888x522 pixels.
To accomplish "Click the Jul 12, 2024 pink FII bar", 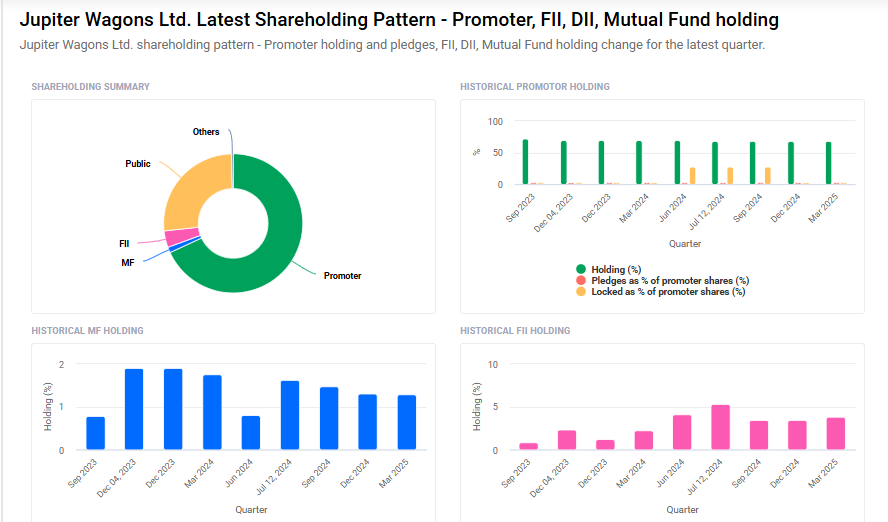I will [x=720, y=427].
